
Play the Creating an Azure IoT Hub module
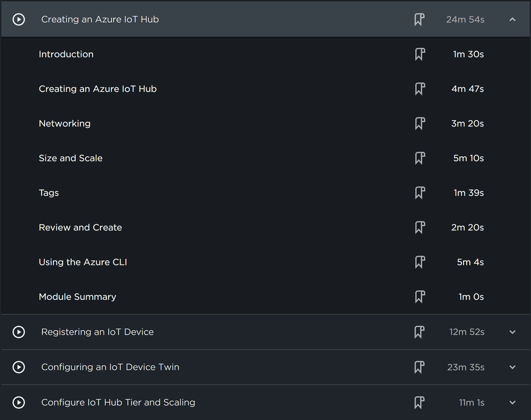(19, 20)
